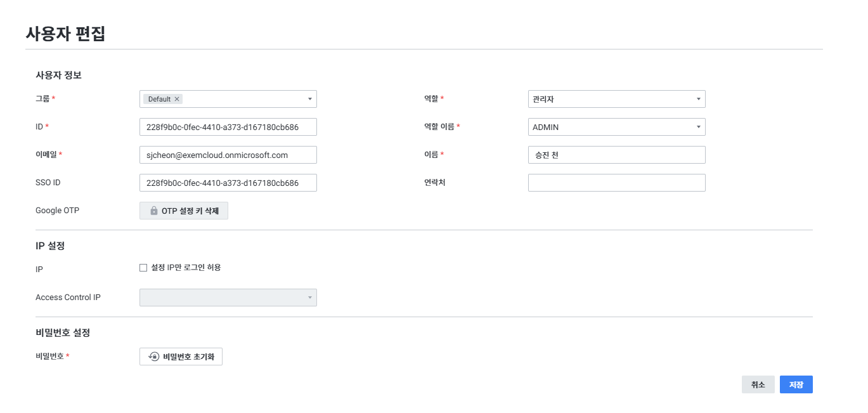Toggle 설정 IP만 로그인 허용 checkbox
The image size is (868, 413).
click(143, 268)
